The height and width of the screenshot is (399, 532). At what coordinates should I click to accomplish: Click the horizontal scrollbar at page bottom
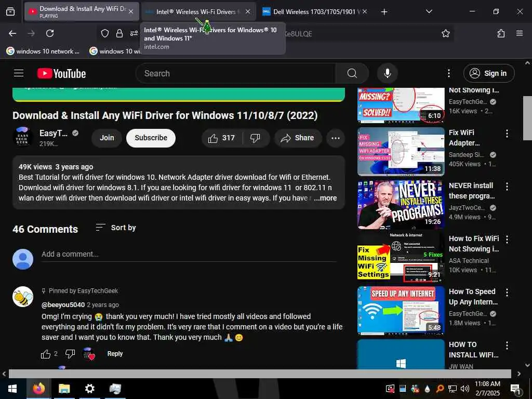coord(260,374)
